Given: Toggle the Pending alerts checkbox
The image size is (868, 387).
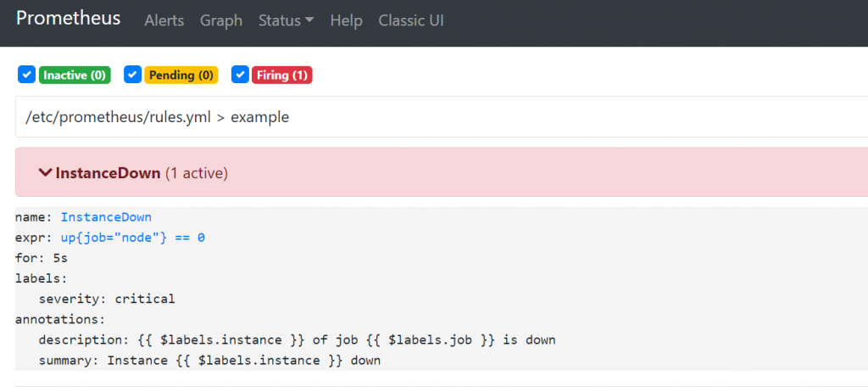Looking at the screenshot, I should point(132,75).
